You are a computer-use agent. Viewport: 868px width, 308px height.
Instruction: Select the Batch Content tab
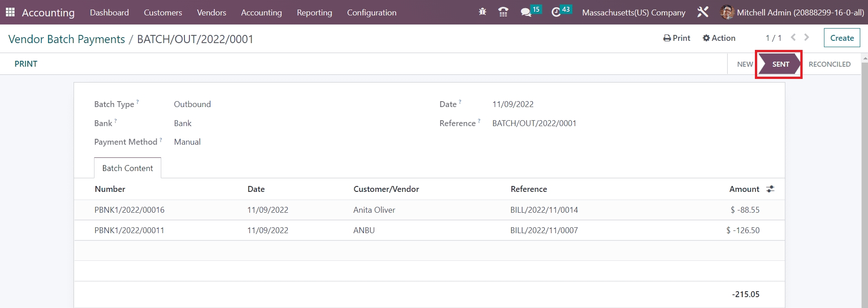128,168
